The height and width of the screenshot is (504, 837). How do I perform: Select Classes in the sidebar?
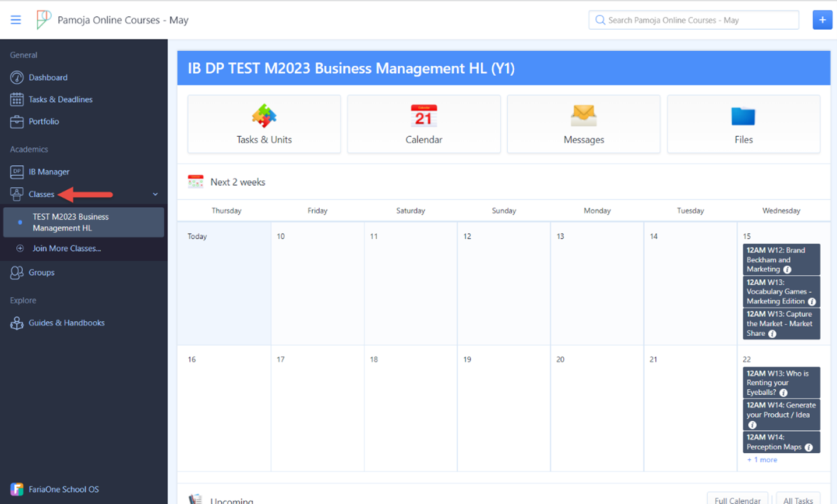(41, 194)
